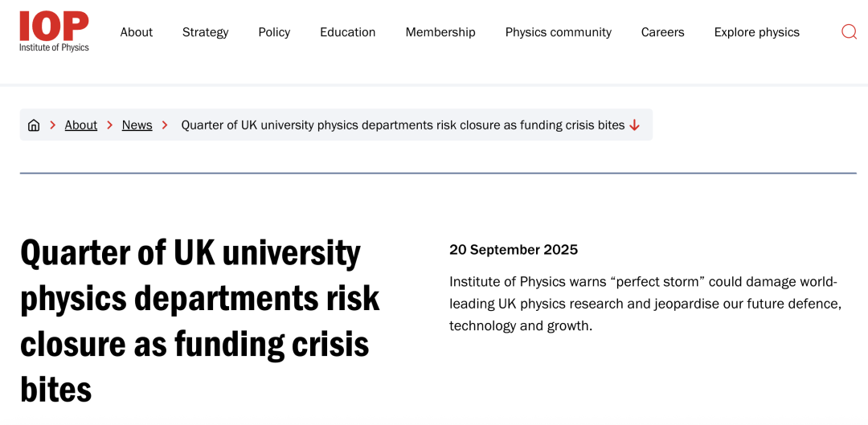Click the 20 September 2025 date text
This screenshot has width=868, height=425.
(x=514, y=250)
